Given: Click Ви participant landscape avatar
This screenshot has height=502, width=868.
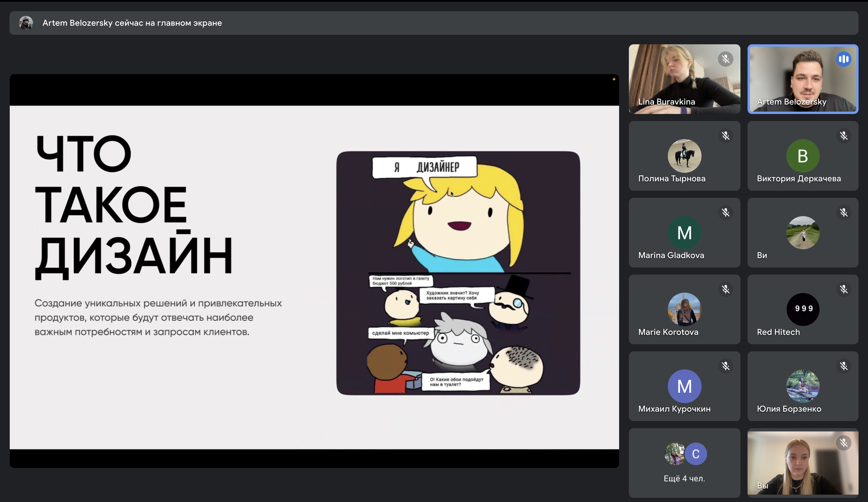Looking at the screenshot, I should tap(803, 233).
